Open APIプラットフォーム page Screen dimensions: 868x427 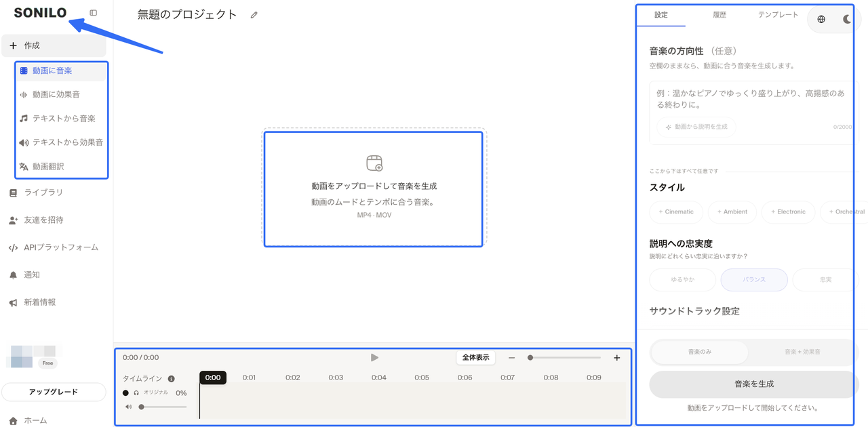[x=54, y=247]
